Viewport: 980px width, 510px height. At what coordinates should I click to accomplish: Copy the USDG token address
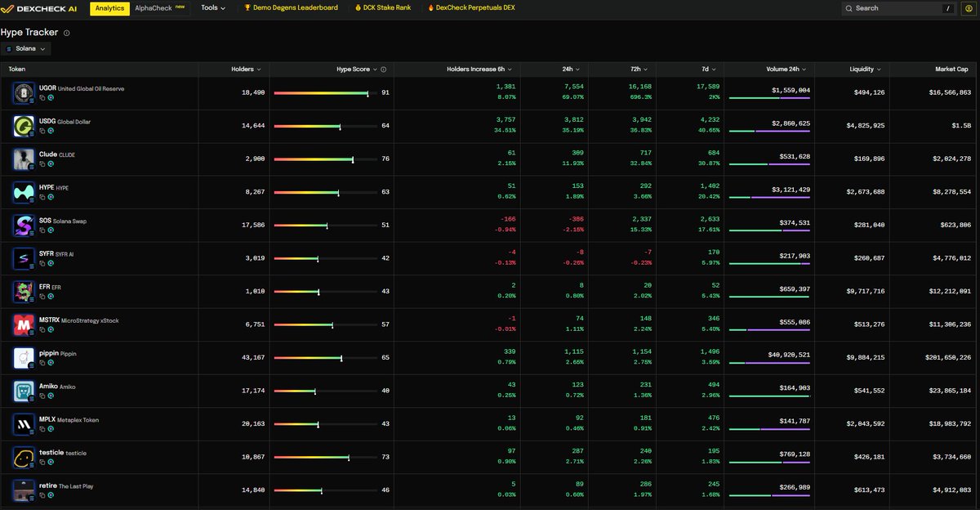[x=42, y=129]
